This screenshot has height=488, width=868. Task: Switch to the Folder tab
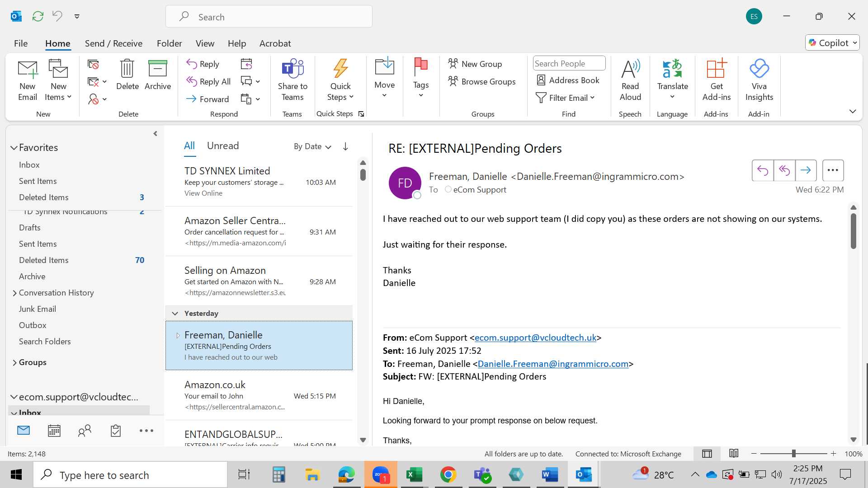(170, 43)
